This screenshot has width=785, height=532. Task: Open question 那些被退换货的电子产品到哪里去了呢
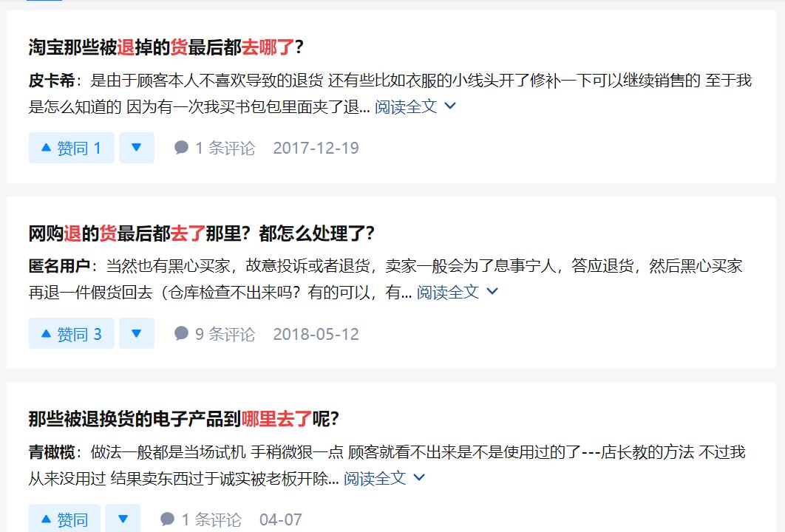point(184,419)
